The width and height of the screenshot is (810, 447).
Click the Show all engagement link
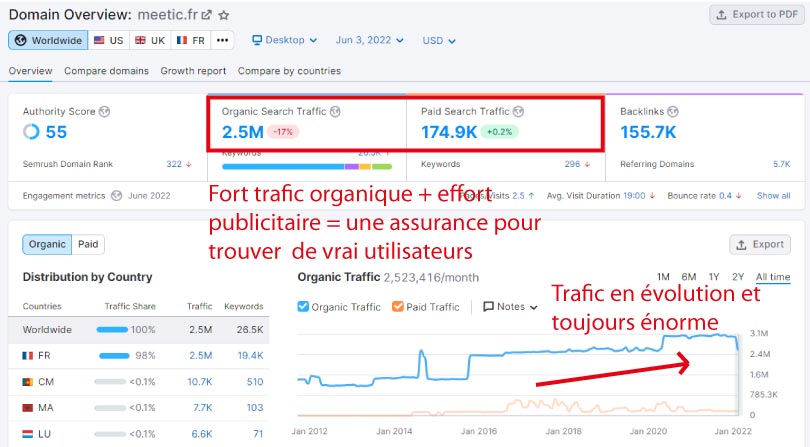click(x=773, y=195)
